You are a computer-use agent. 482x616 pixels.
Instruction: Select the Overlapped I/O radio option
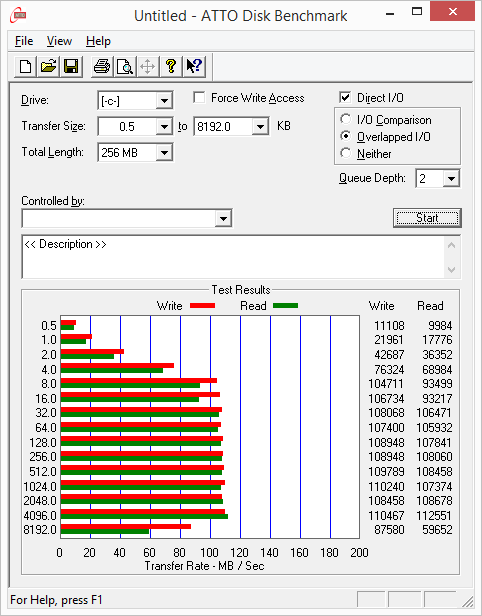pyautogui.click(x=346, y=136)
